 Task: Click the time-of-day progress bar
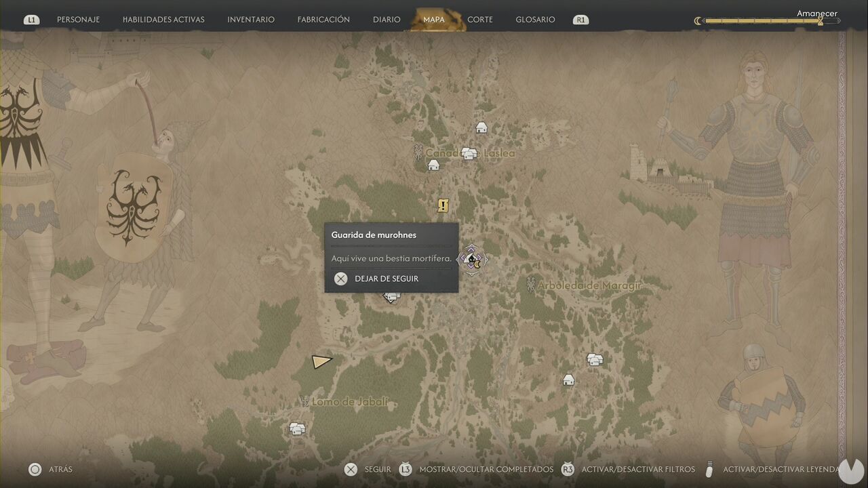coord(772,21)
